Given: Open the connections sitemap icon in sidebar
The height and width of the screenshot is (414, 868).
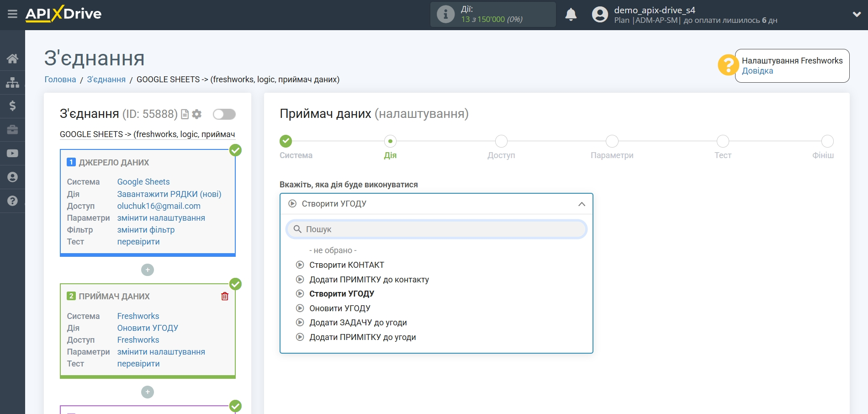Looking at the screenshot, I should (12, 82).
